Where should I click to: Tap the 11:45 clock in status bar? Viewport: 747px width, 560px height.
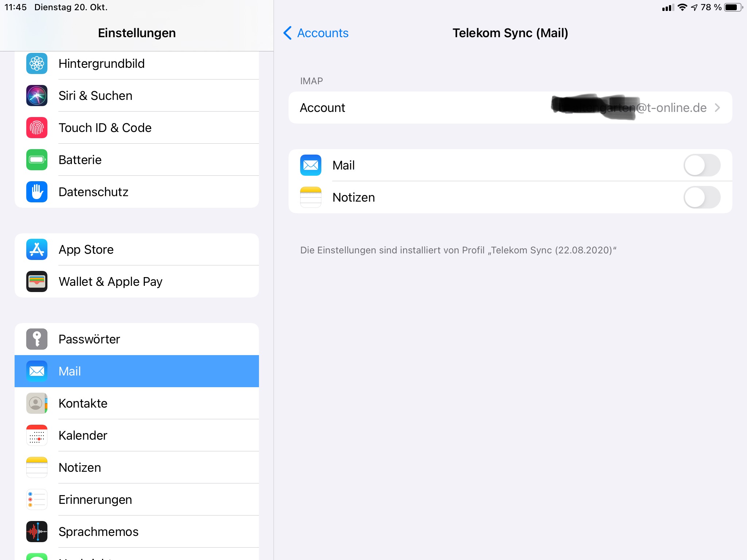tap(15, 7)
